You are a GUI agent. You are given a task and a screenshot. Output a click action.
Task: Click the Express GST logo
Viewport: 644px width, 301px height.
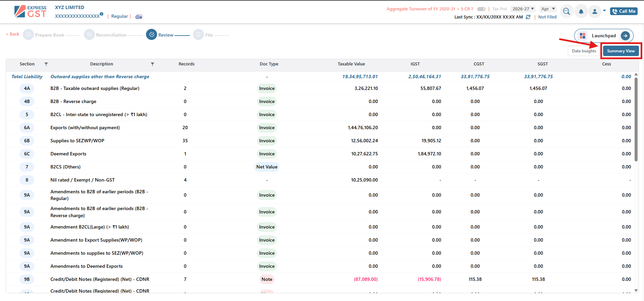click(30, 11)
